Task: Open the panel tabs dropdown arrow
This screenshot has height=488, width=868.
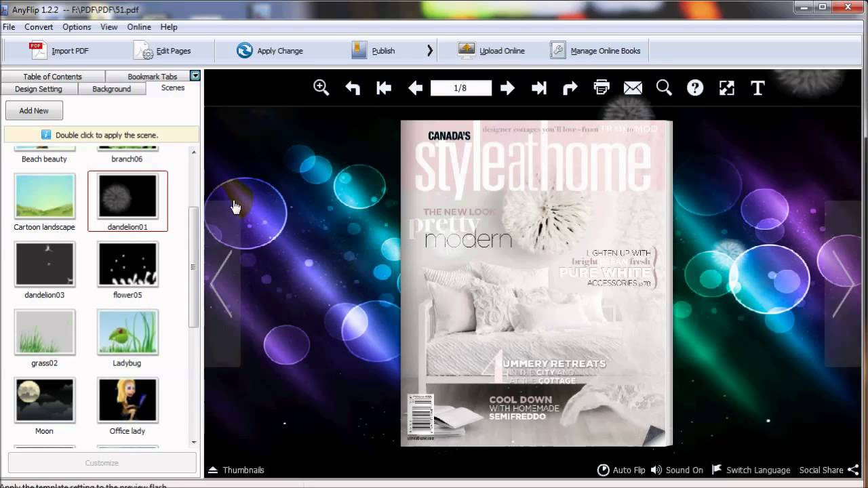Action: [x=195, y=76]
